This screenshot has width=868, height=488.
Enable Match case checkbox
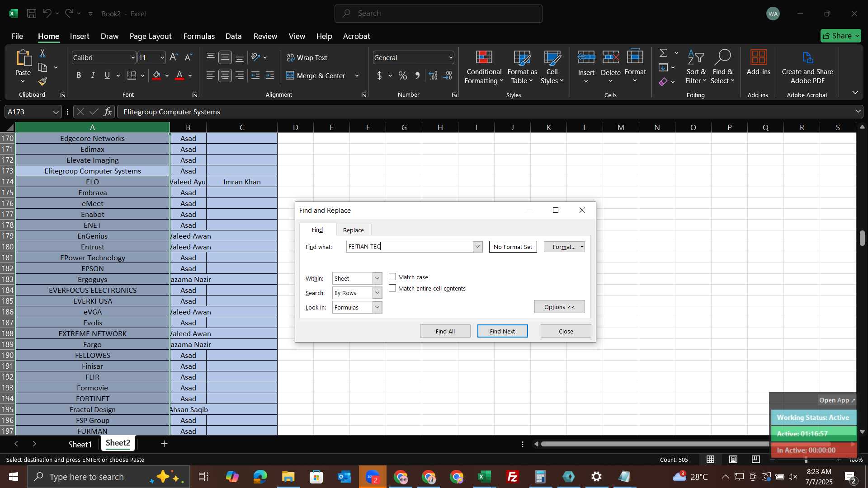(x=392, y=277)
